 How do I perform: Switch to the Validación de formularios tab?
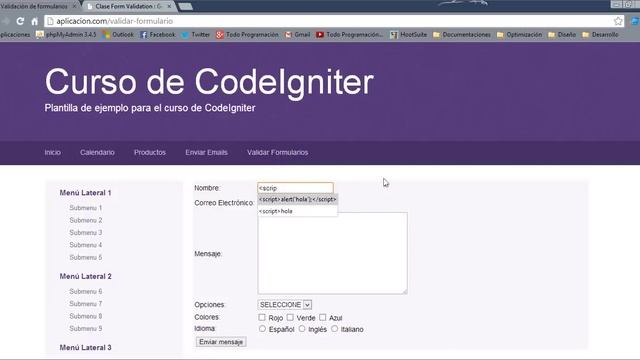[34, 6]
